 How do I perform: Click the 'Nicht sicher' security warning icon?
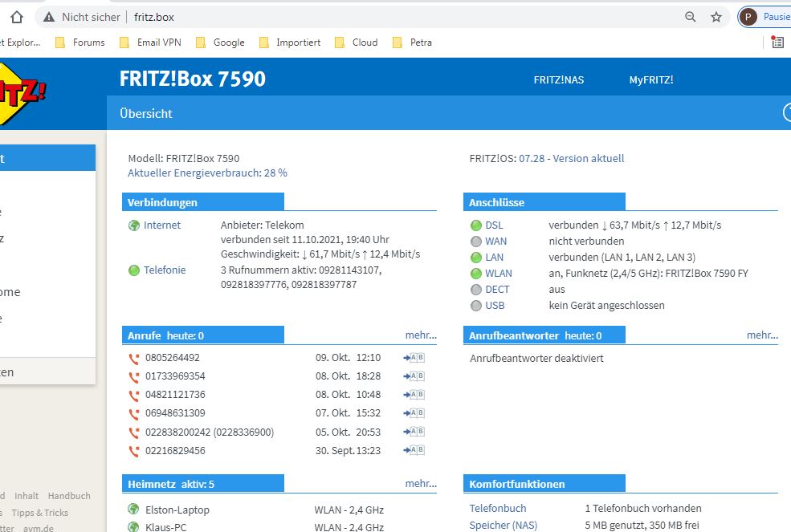pos(49,17)
